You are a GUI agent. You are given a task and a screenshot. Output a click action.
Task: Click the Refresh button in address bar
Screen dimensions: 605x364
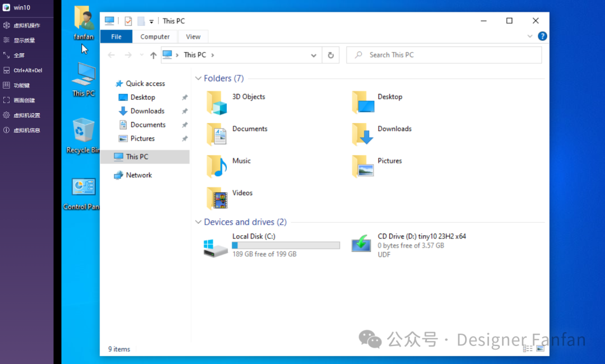[x=331, y=55]
